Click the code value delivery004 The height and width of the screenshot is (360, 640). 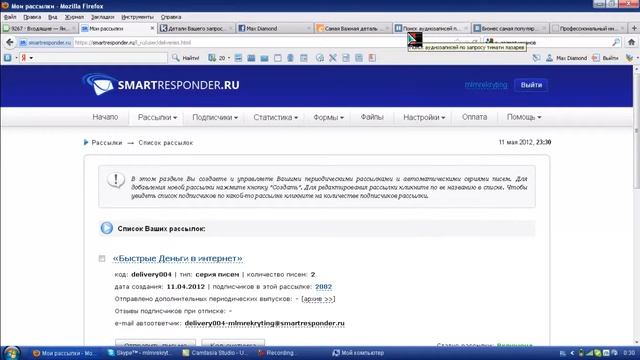coord(151,274)
